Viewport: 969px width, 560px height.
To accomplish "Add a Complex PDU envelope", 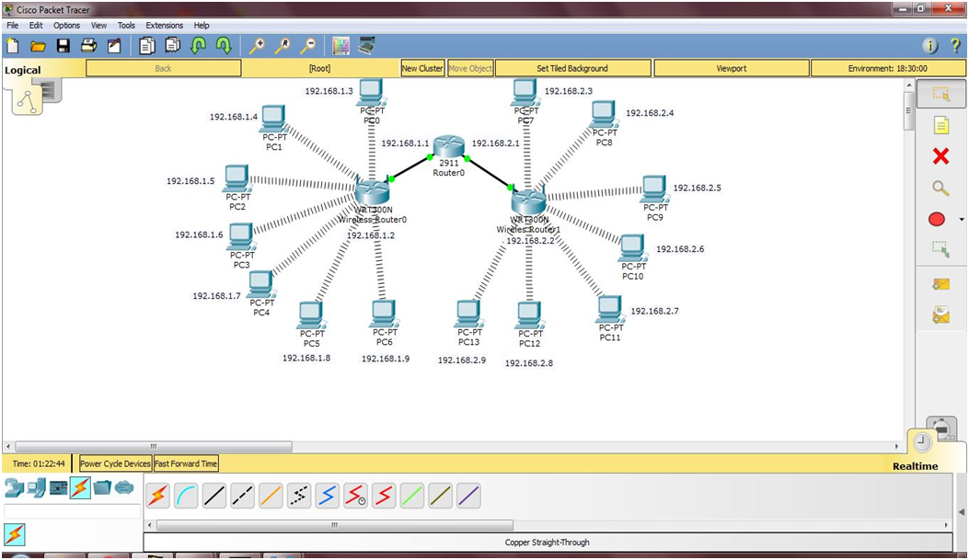I will click(940, 314).
